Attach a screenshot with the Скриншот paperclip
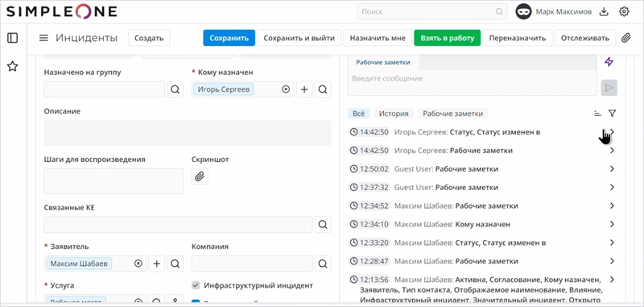The width and height of the screenshot is (644, 307). [200, 176]
